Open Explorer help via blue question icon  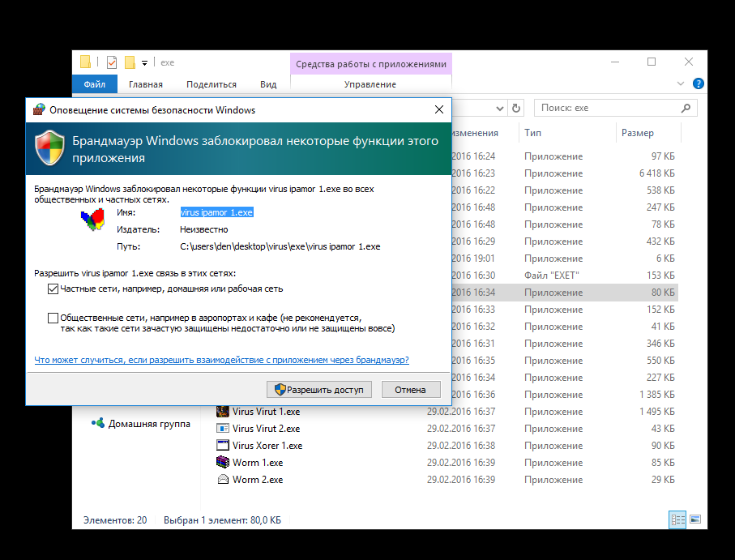click(x=699, y=83)
